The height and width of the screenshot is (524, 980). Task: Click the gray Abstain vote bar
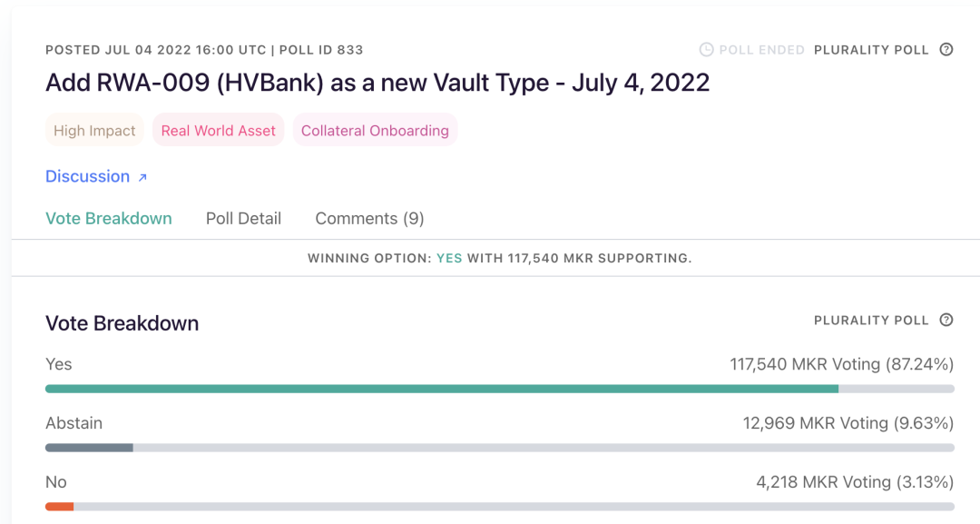(89, 448)
